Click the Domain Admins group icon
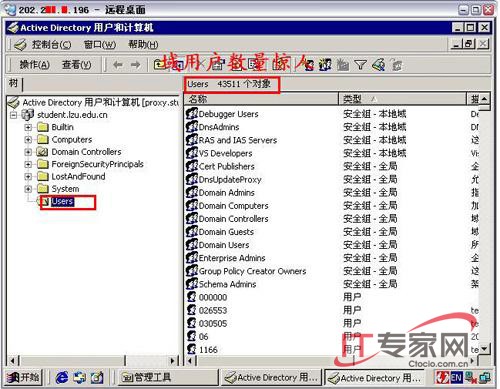 [192, 192]
